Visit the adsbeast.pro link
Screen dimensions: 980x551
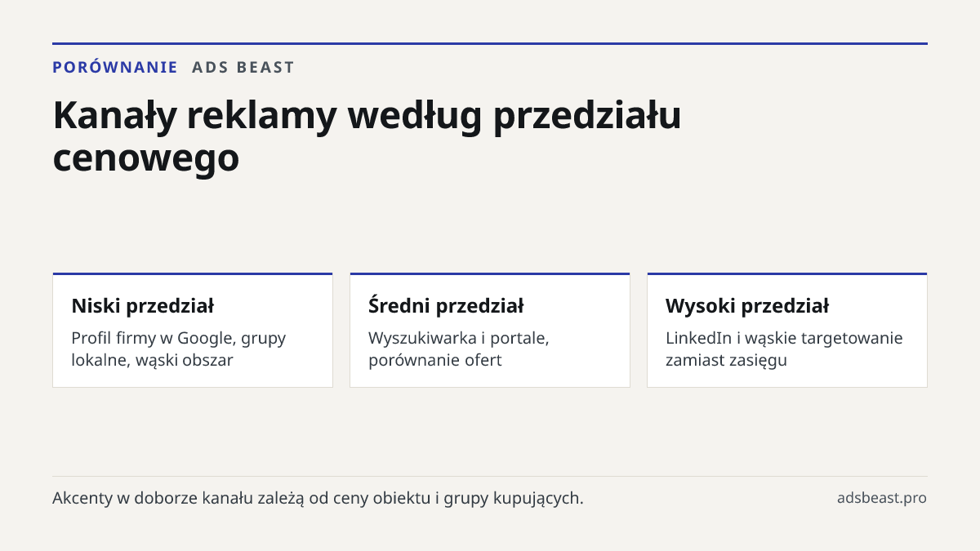point(882,498)
